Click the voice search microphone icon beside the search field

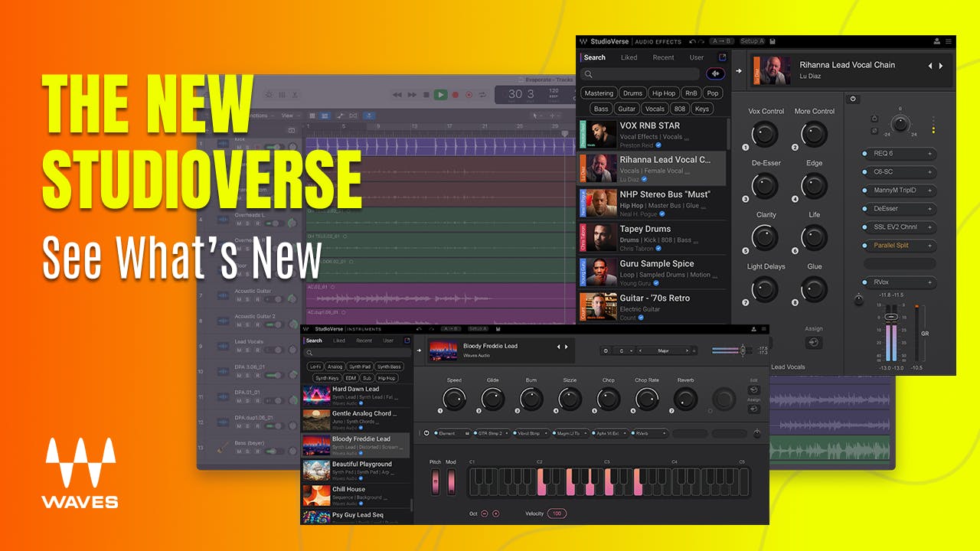point(715,73)
